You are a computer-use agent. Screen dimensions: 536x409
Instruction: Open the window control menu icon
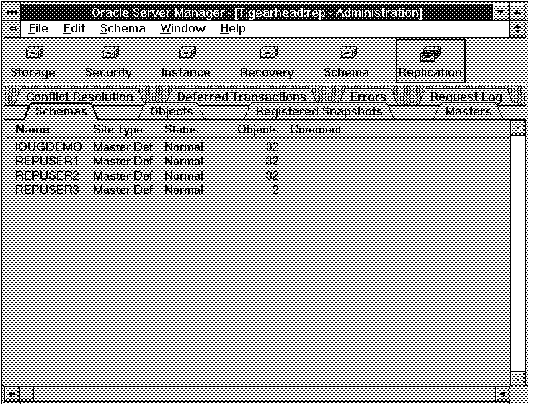tap(11, 12)
